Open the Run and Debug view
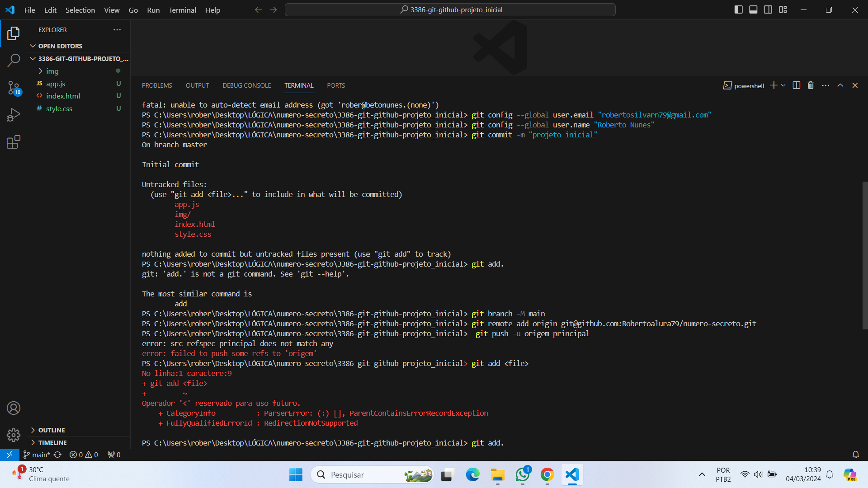This screenshot has height=488, width=868. click(14, 115)
